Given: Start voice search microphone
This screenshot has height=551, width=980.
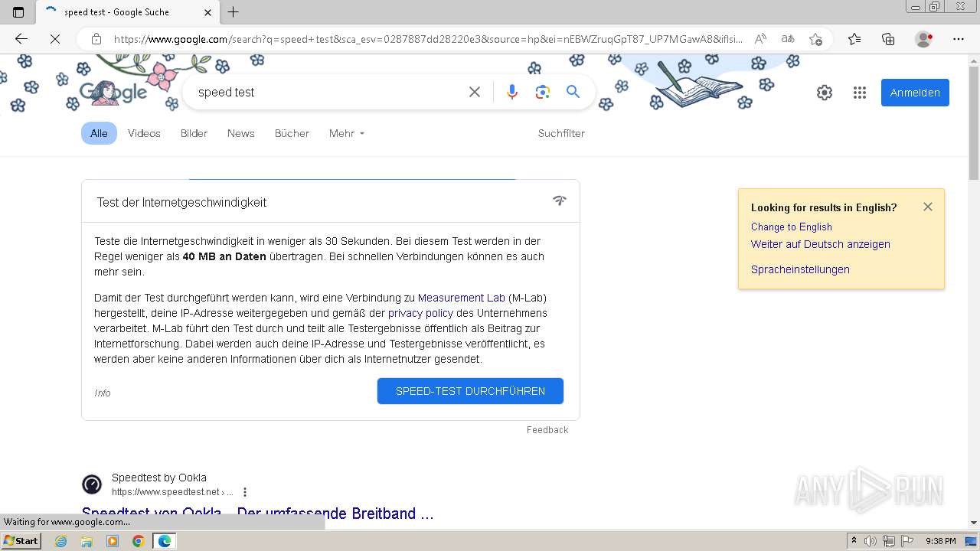Looking at the screenshot, I should (512, 92).
